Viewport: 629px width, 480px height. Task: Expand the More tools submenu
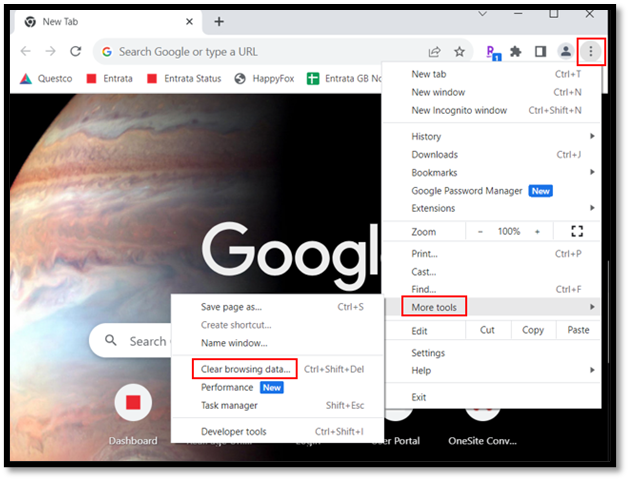click(x=491, y=307)
